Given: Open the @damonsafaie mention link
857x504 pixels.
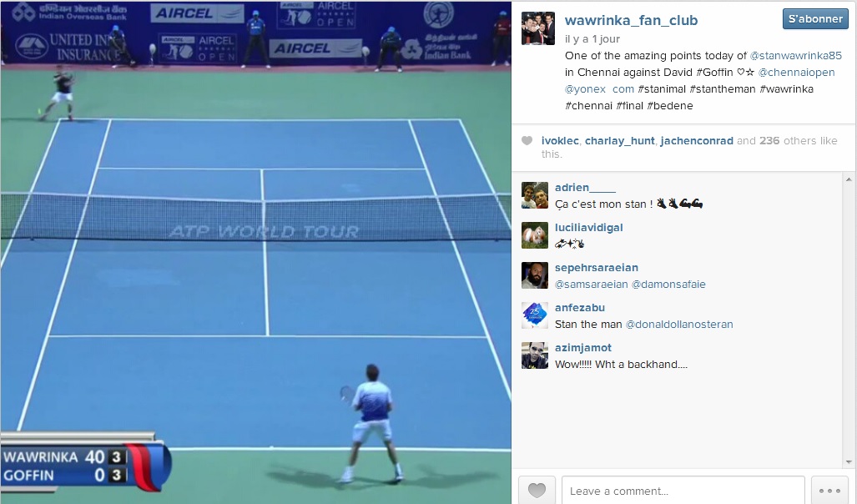Looking at the screenshot, I should click(668, 285).
